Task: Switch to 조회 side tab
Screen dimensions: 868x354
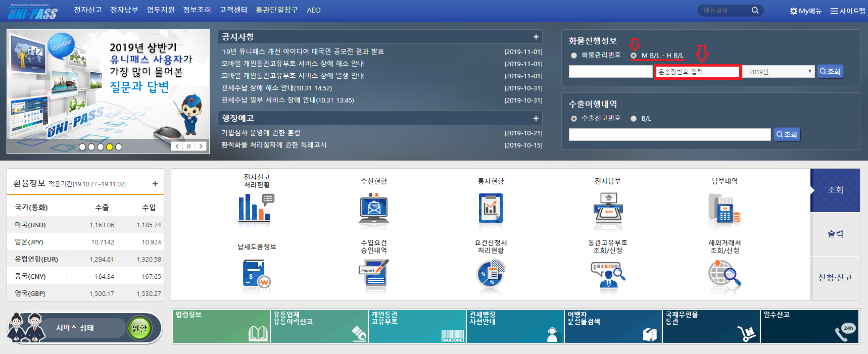Action: 835,190
